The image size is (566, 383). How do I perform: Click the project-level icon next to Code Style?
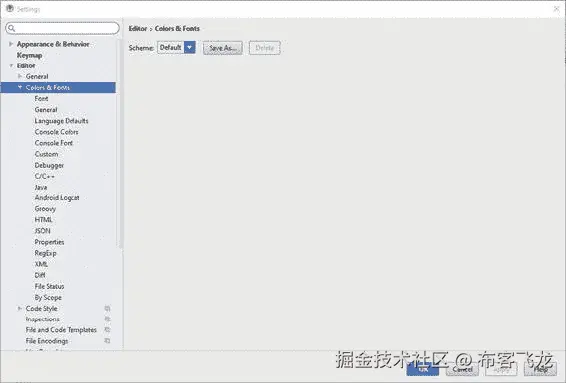(107, 309)
